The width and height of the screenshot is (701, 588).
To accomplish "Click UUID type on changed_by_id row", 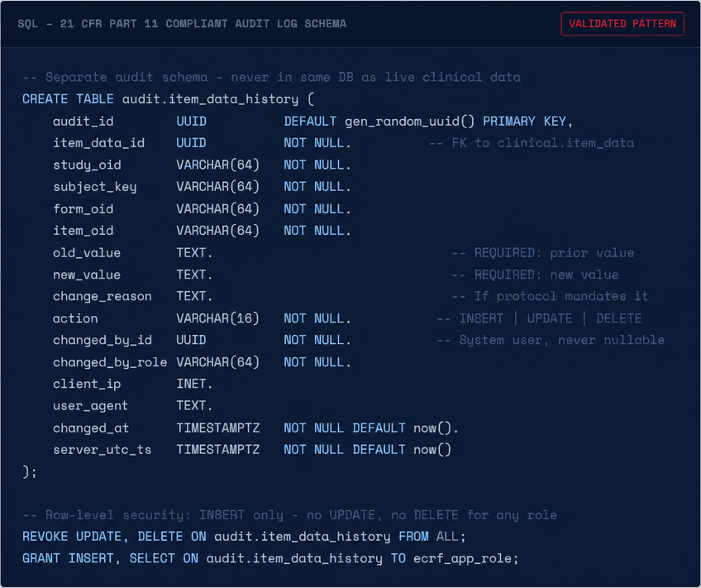I will pyautogui.click(x=191, y=340).
